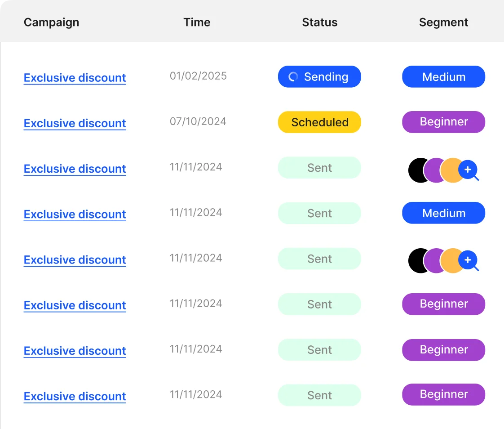Select the black circle in the fifth row
Viewport: 504px width, 429px height.
pyautogui.click(x=417, y=261)
